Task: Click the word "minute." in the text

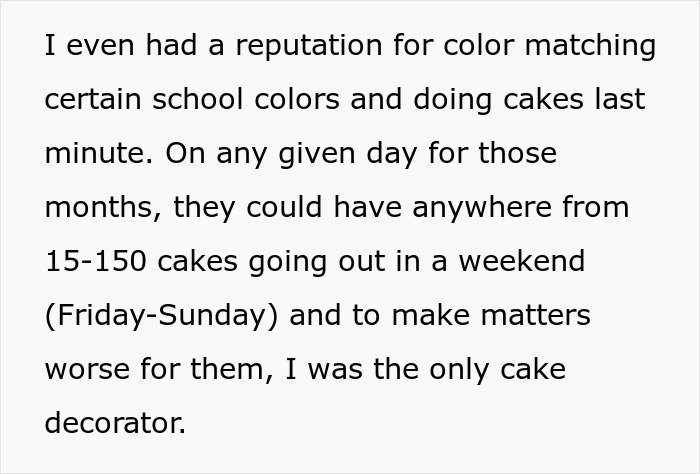Action: coord(97,155)
